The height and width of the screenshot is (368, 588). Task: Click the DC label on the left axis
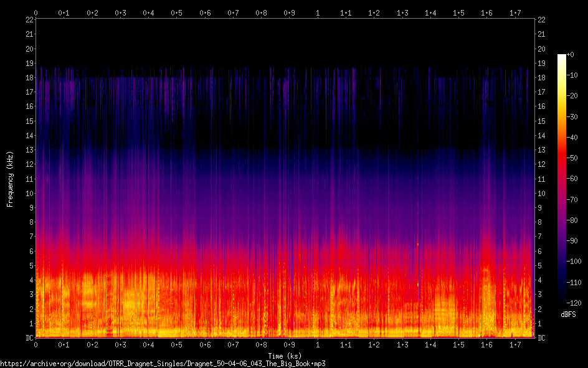point(29,338)
